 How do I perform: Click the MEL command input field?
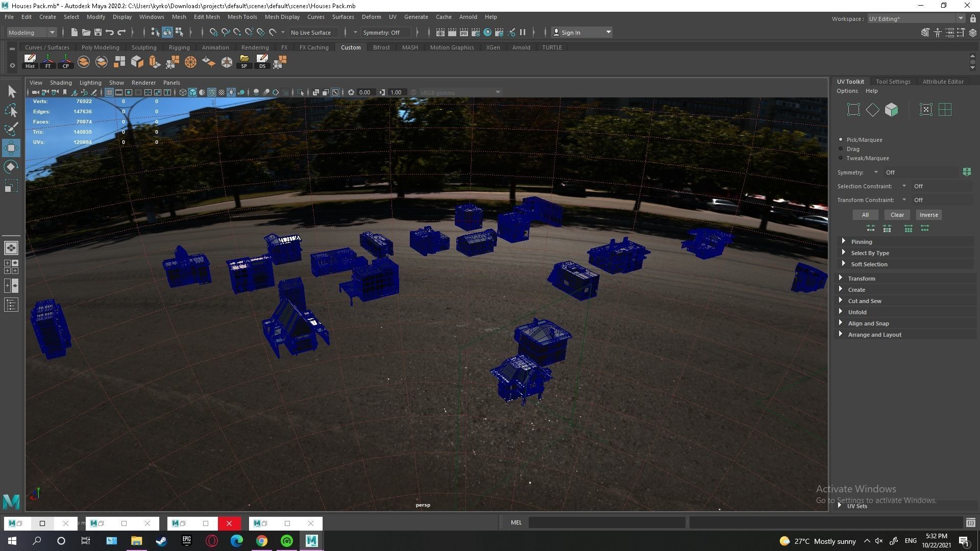(606, 522)
